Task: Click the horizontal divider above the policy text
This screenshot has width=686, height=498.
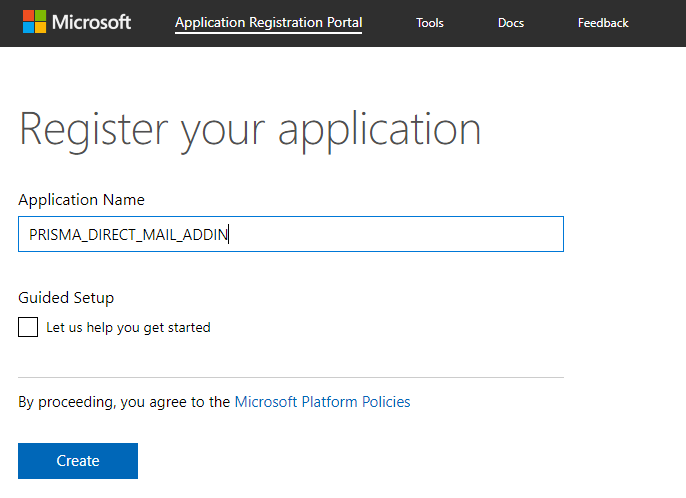Action: tap(290, 377)
